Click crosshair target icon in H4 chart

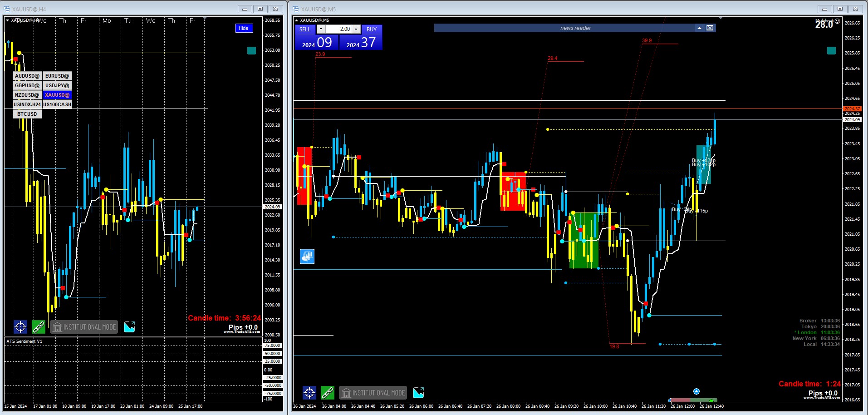click(20, 326)
